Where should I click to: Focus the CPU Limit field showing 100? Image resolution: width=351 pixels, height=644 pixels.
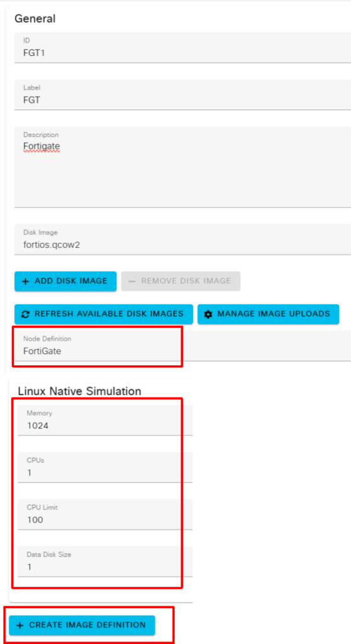[x=105, y=514]
